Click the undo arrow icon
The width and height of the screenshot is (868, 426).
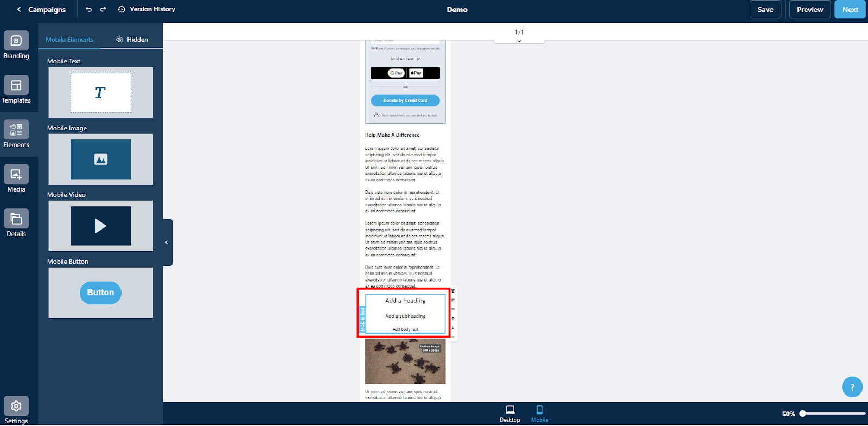click(x=89, y=9)
